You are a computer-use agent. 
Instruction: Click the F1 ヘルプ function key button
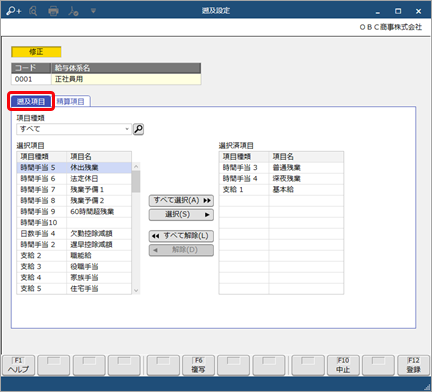tap(18, 365)
